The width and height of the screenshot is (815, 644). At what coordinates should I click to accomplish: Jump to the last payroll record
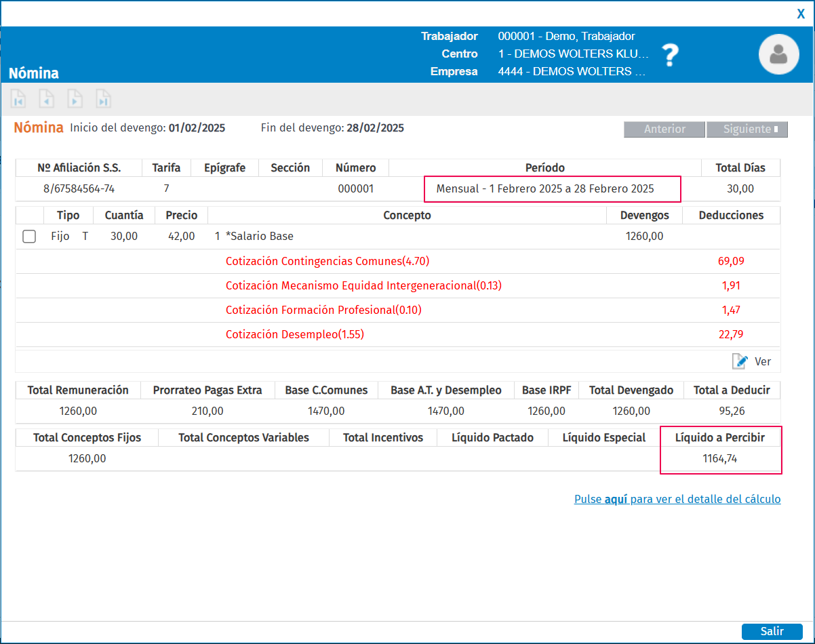point(103,100)
